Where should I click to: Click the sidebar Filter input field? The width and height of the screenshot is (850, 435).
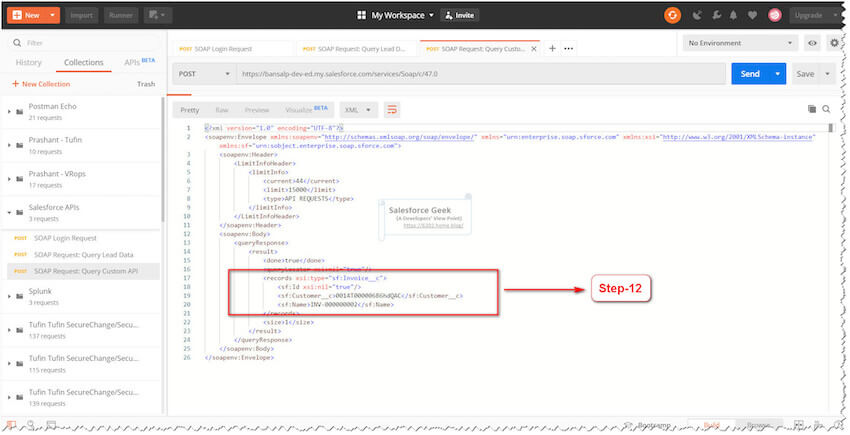click(82, 43)
